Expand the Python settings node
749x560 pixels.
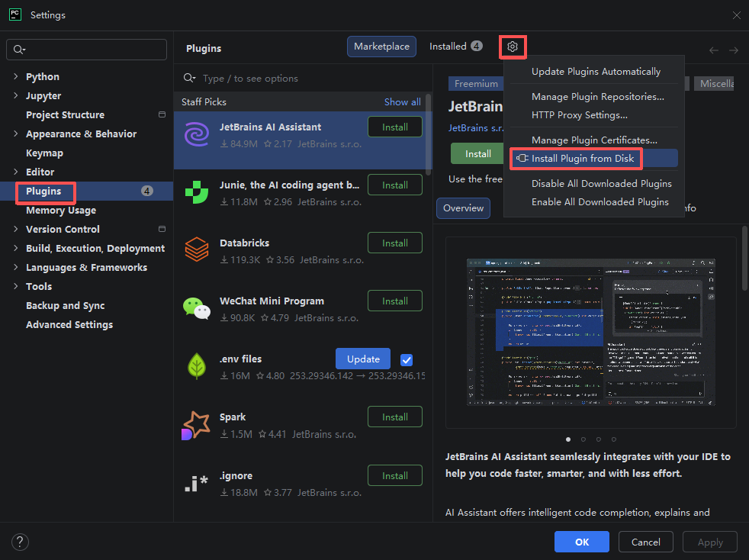tap(16, 76)
